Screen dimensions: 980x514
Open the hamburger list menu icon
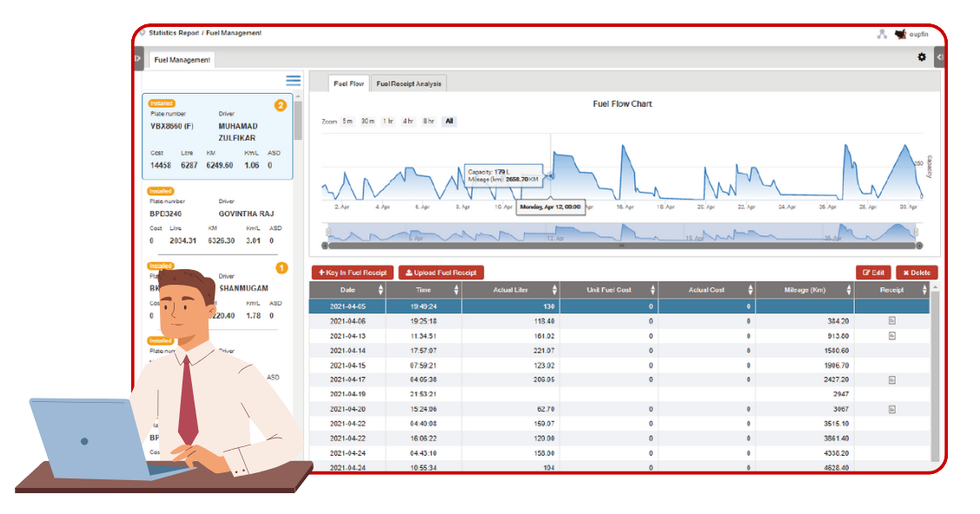293,81
